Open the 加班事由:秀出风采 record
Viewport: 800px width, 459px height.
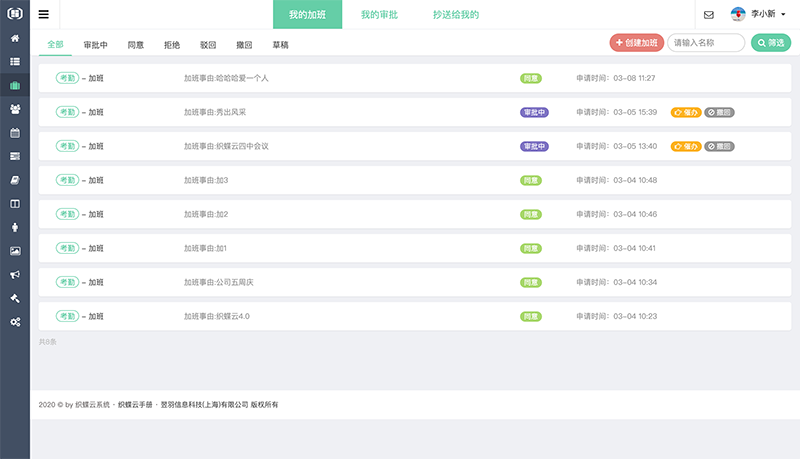pyautogui.click(x=415, y=112)
